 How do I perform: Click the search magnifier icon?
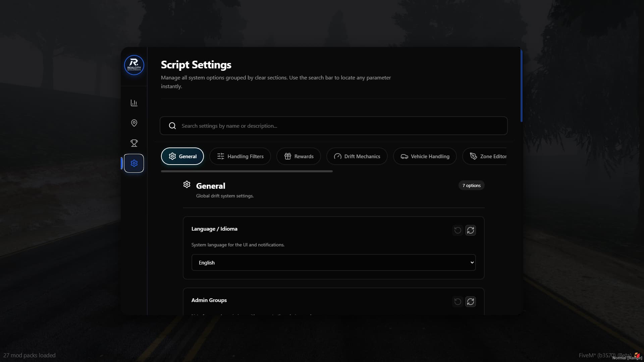(x=172, y=126)
